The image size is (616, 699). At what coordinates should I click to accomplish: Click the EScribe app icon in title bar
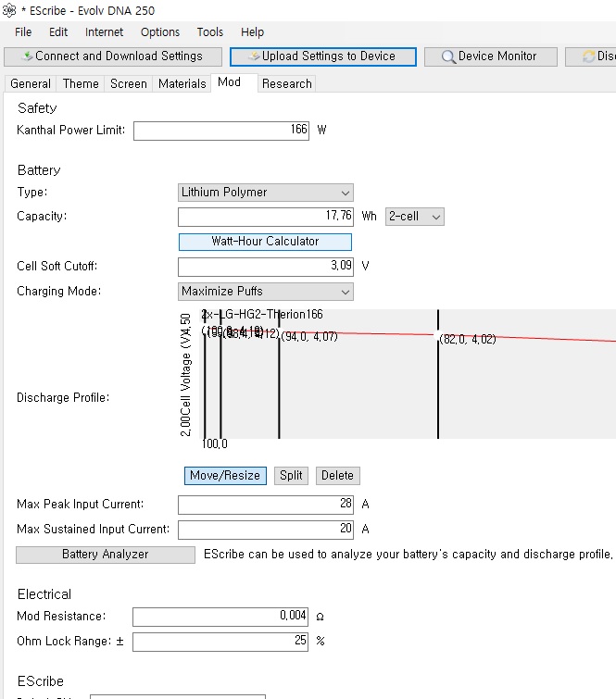(x=9, y=10)
